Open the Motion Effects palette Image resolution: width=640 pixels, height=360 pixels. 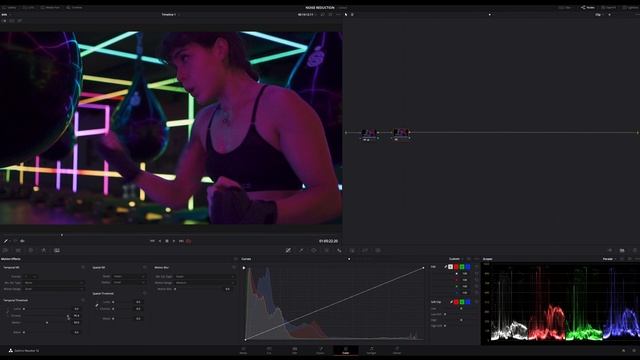point(57,250)
